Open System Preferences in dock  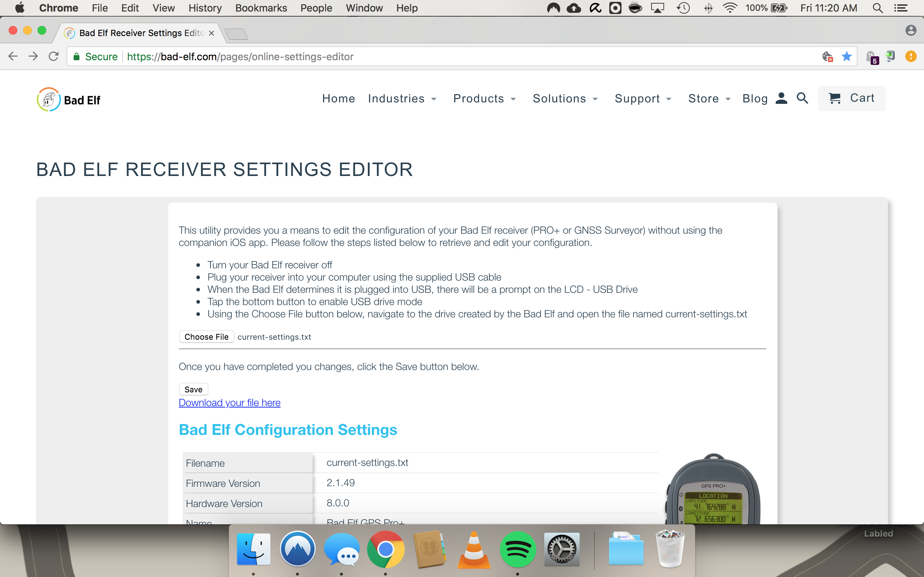562,550
